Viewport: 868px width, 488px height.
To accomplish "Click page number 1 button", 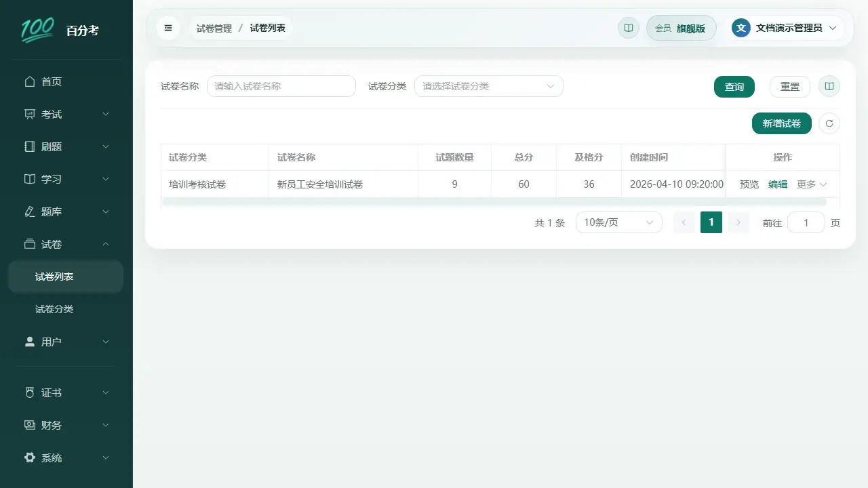I will [711, 222].
